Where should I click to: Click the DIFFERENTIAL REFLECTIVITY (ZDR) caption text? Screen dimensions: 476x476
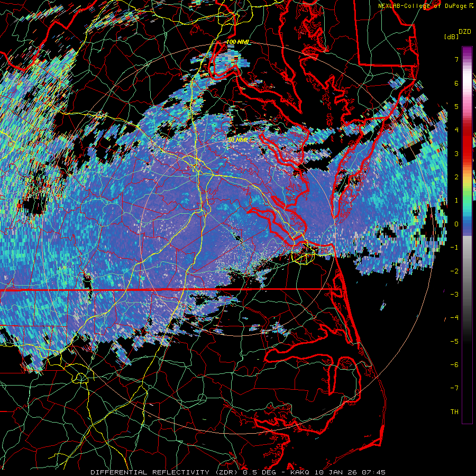click(165, 472)
